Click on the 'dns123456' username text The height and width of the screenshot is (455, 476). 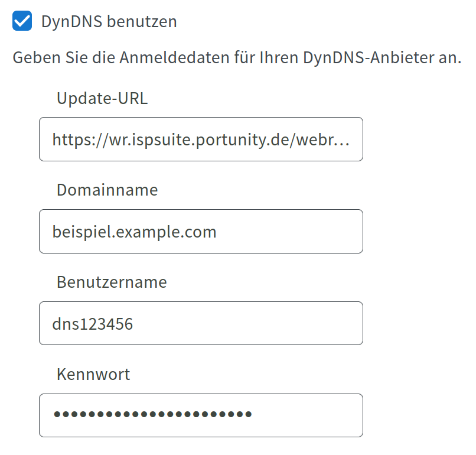pos(92,324)
